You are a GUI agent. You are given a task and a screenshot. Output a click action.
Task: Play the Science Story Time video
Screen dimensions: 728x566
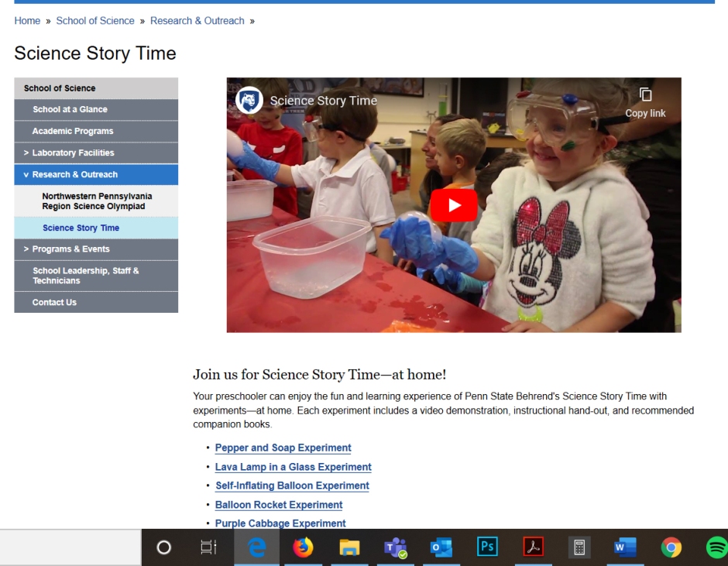pyautogui.click(x=453, y=205)
